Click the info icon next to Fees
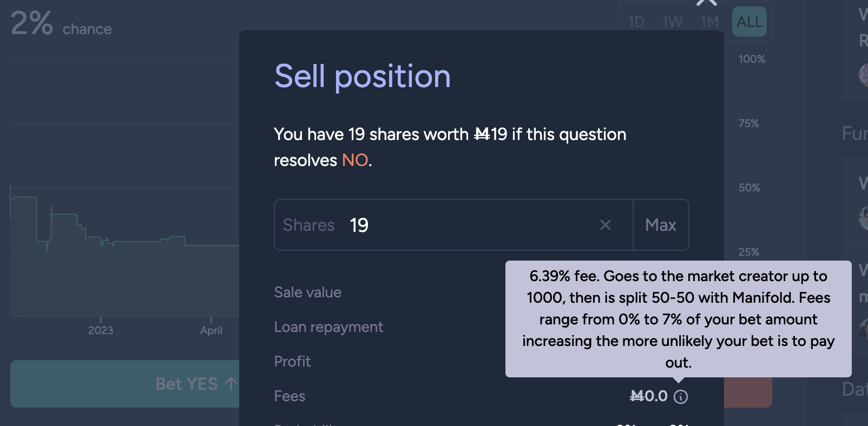The height and width of the screenshot is (426, 868). coord(681,397)
